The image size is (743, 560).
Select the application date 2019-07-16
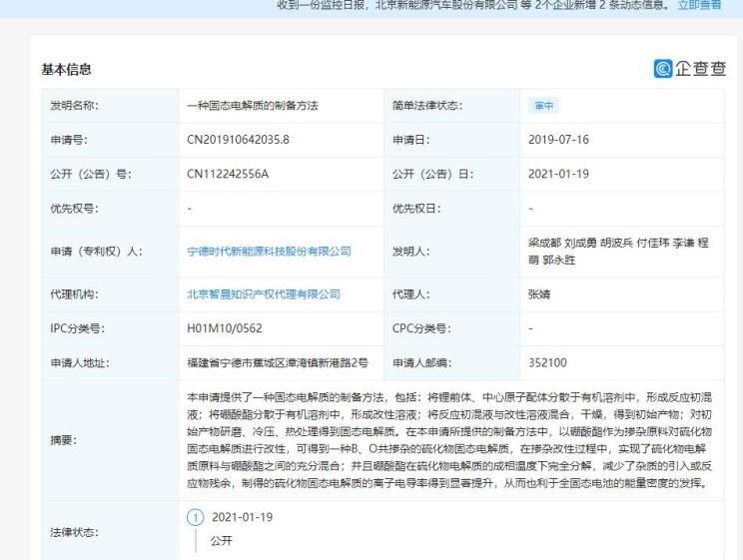[558, 140]
